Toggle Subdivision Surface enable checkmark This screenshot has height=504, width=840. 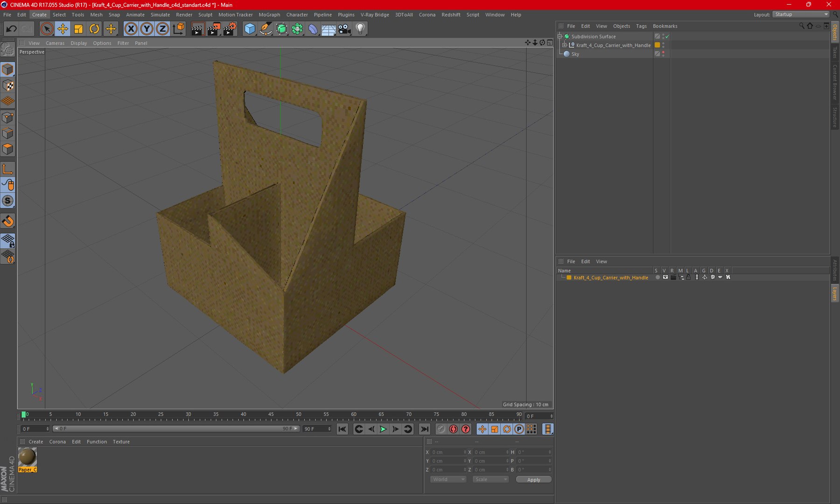(x=667, y=36)
